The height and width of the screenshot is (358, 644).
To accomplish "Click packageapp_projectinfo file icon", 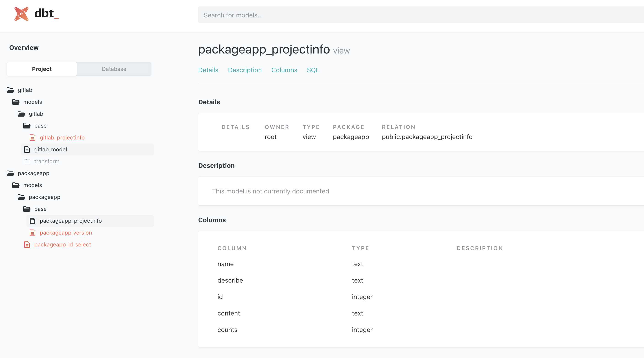I will pos(32,221).
